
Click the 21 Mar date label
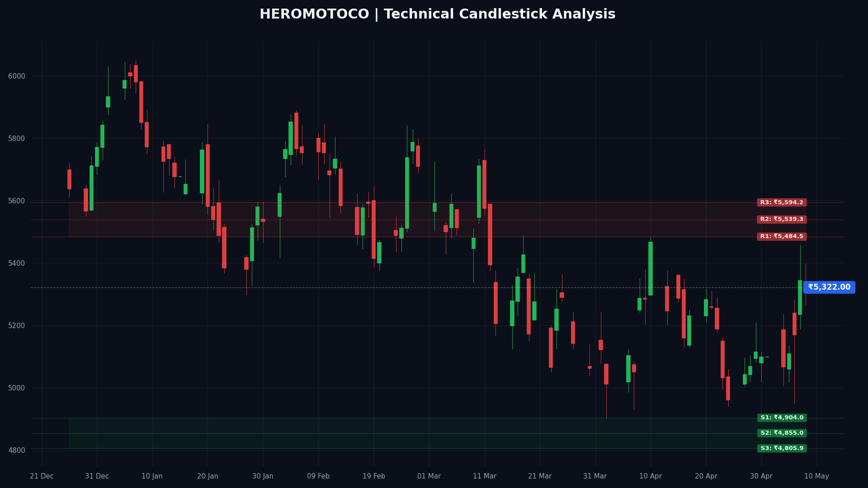540,476
